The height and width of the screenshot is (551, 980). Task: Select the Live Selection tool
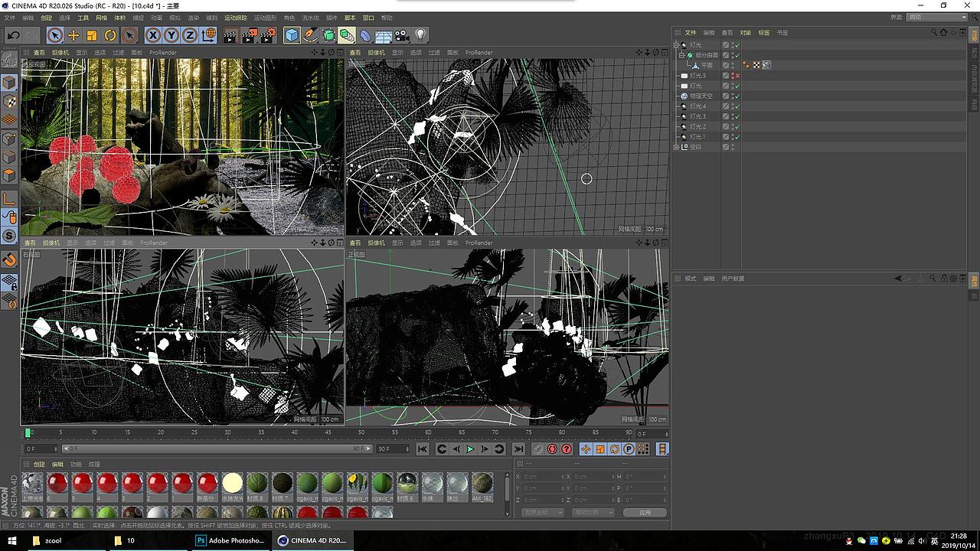click(x=54, y=35)
